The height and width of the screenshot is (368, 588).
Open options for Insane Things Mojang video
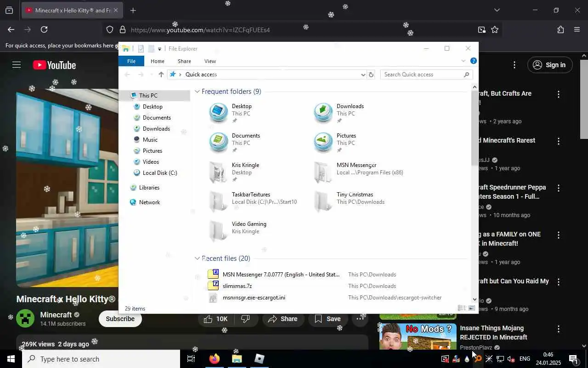click(x=559, y=329)
